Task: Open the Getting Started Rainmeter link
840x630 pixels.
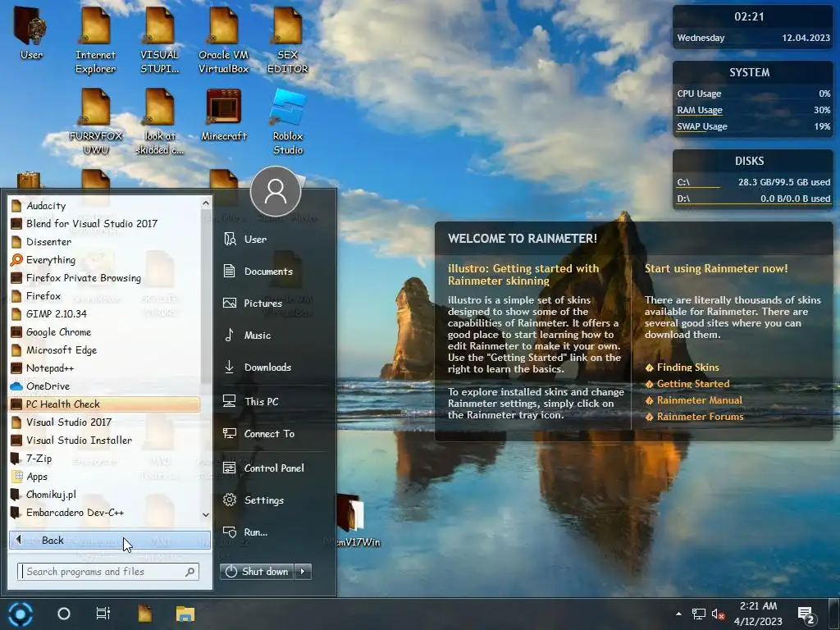Action: coord(693,384)
